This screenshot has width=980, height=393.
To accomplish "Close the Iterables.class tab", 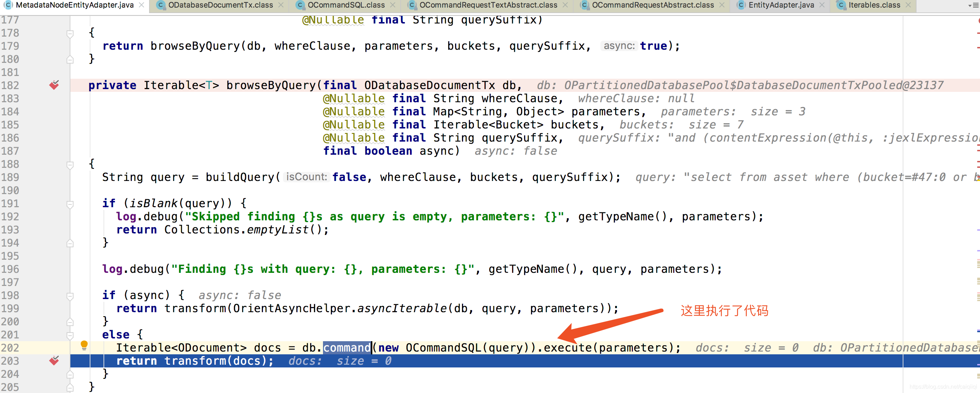I will (909, 5).
